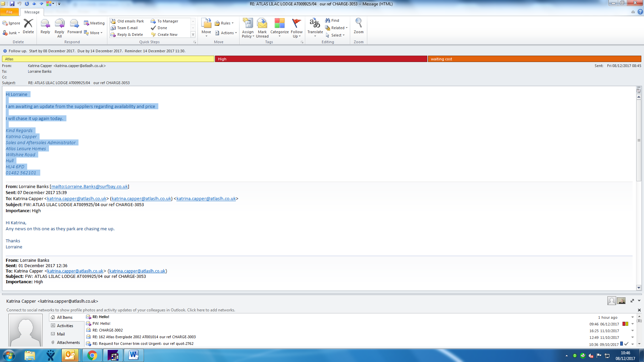Open the Translate tool
This screenshot has height=362, width=644.
[315, 24]
